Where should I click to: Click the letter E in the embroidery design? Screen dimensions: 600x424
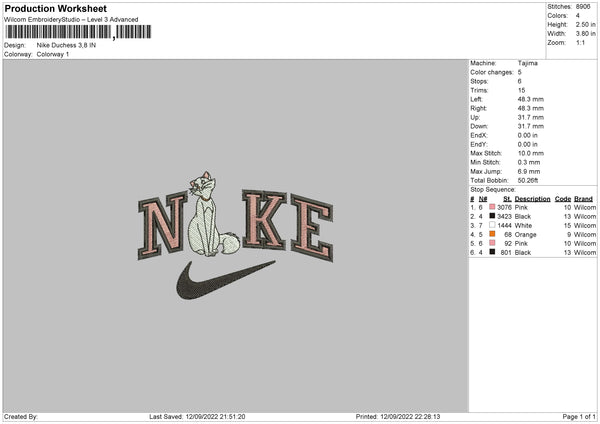tap(312, 227)
